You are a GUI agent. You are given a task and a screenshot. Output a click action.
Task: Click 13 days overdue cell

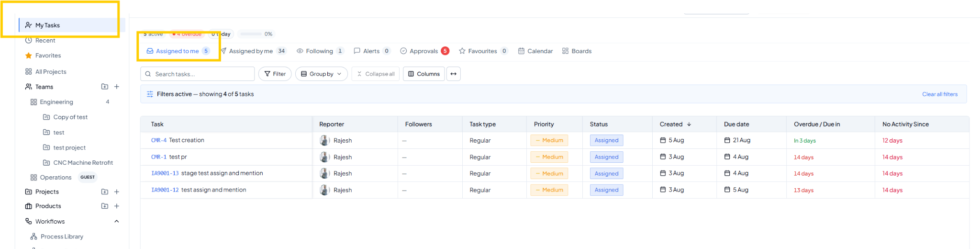(803, 190)
